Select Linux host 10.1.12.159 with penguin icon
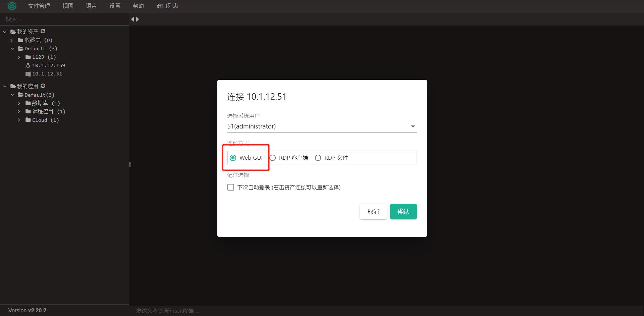The width and height of the screenshot is (644, 316). pos(49,65)
